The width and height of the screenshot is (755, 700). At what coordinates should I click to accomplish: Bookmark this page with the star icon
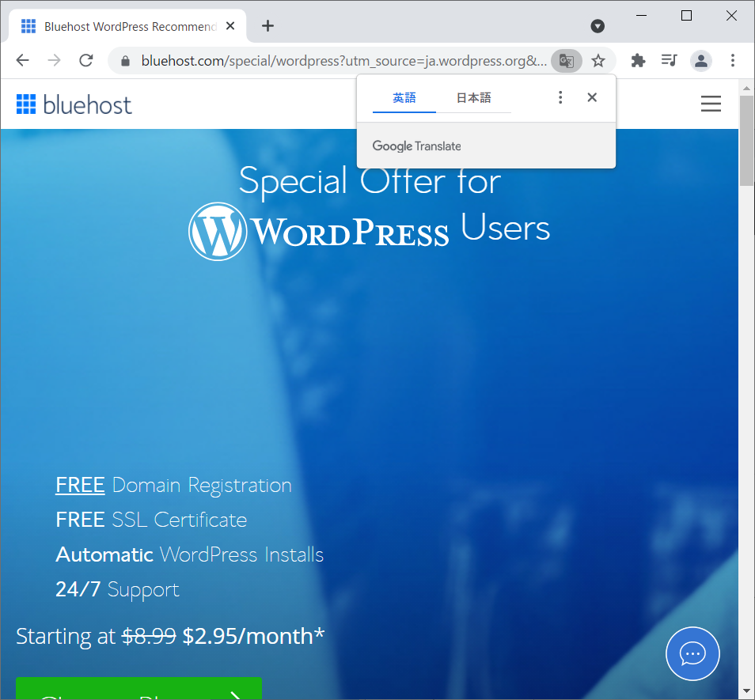pyautogui.click(x=598, y=61)
